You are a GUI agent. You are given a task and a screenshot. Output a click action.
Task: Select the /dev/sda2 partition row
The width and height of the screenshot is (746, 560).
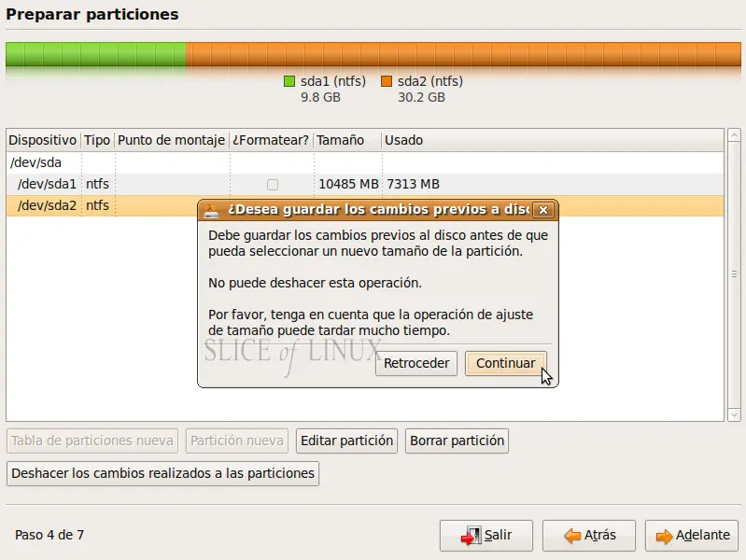365,205
